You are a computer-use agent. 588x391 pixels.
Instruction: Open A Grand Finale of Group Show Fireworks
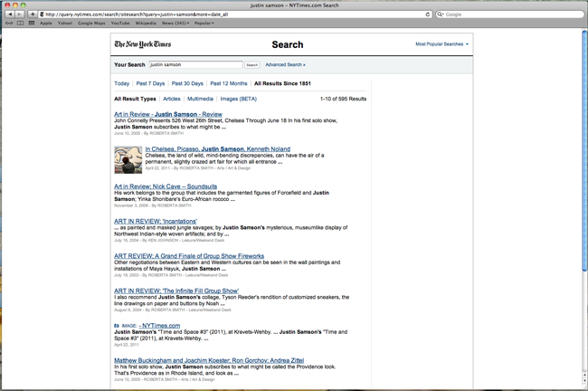(189, 256)
